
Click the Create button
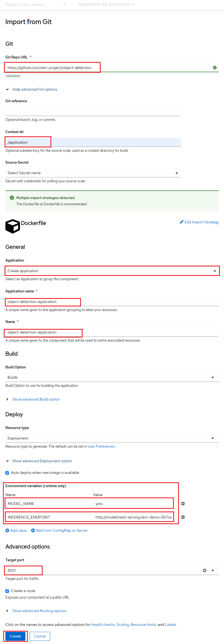[15, 636]
